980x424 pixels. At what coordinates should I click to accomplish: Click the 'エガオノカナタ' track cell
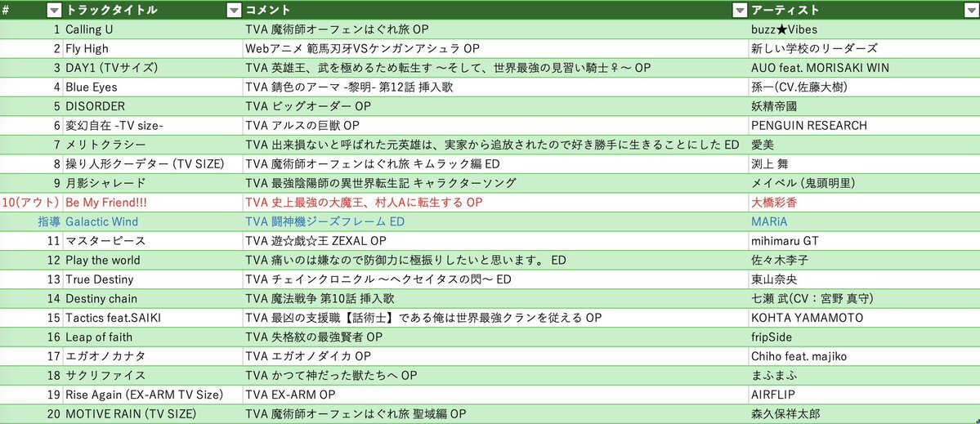click(x=152, y=356)
